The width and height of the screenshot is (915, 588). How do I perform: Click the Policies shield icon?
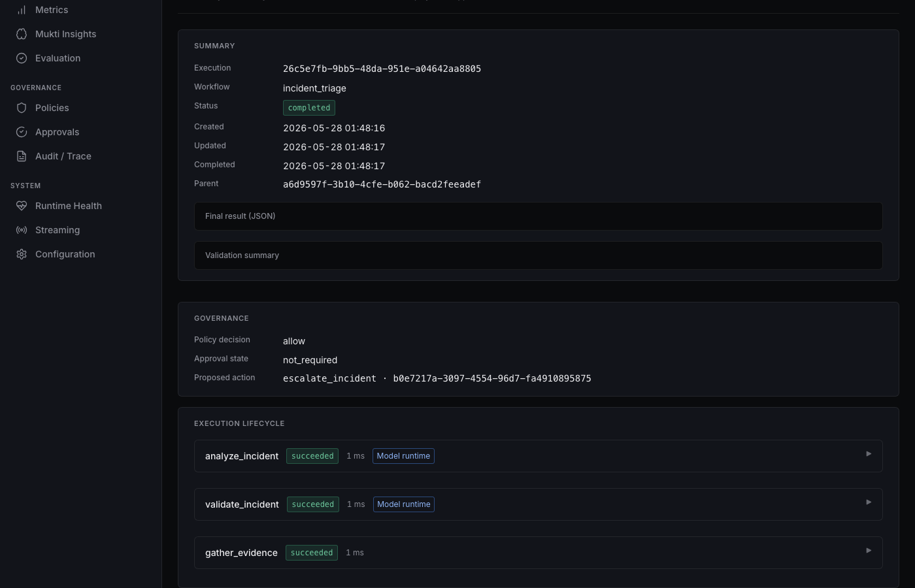point(22,108)
